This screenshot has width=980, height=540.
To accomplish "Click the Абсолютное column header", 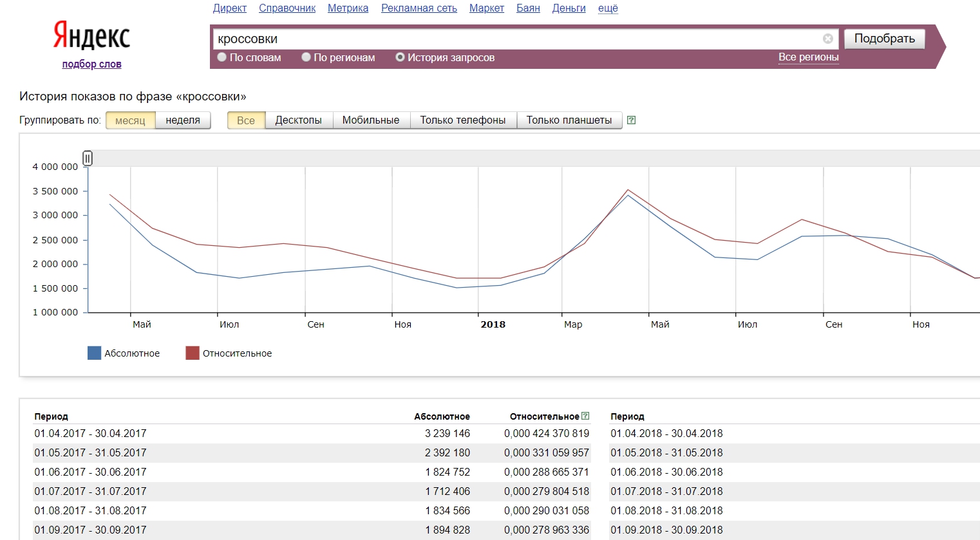I will [442, 416].
